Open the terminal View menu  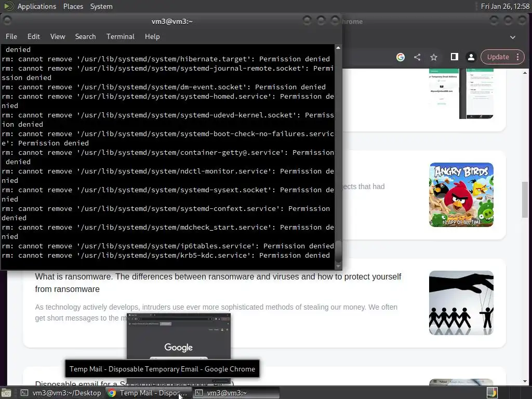click(x=58, y=36)
